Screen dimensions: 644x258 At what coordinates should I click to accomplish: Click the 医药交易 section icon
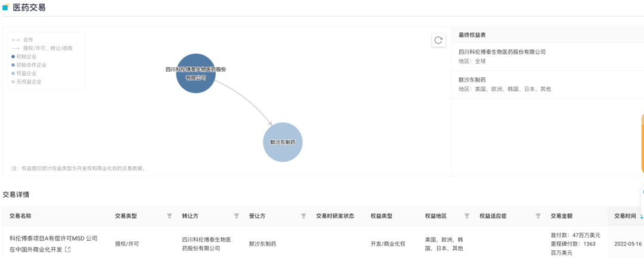(x=6, y=7)
